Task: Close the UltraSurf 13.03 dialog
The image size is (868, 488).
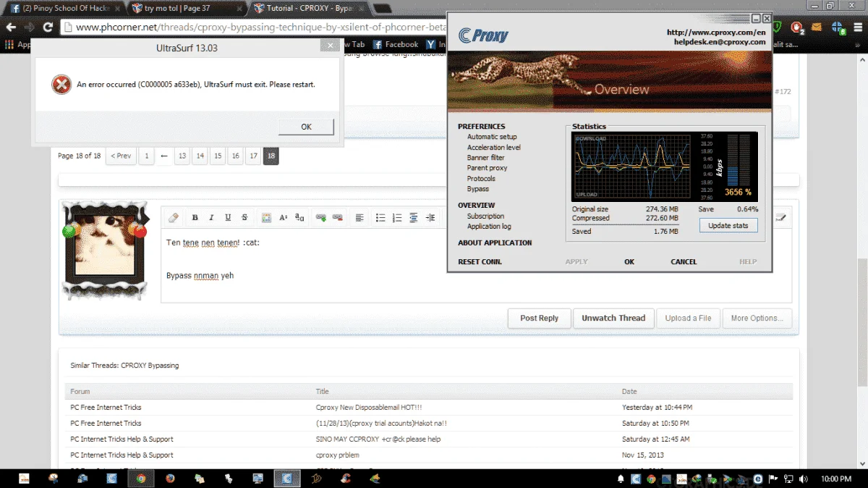Action: click(x=330, y=45)
